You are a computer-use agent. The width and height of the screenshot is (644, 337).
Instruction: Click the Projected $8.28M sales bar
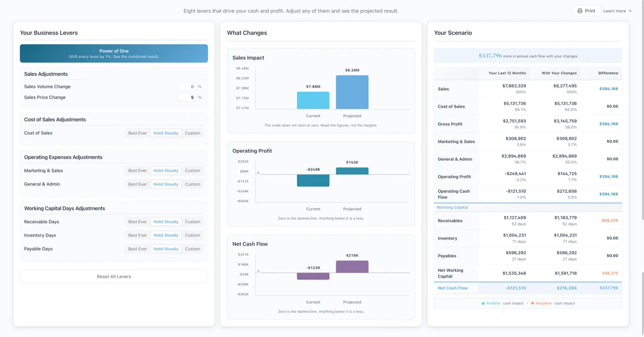point(352,92)
